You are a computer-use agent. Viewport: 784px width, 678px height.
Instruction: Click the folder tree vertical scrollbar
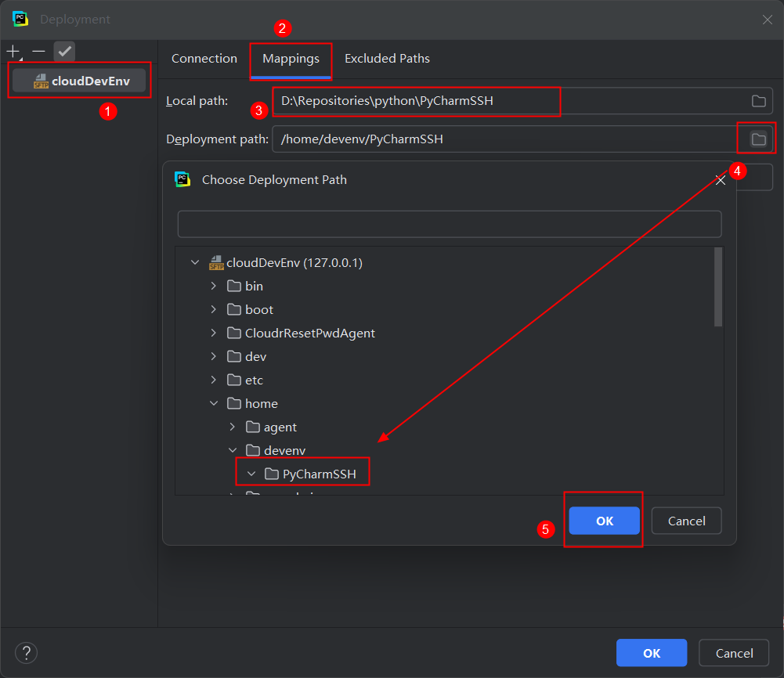tap(718, 287)
